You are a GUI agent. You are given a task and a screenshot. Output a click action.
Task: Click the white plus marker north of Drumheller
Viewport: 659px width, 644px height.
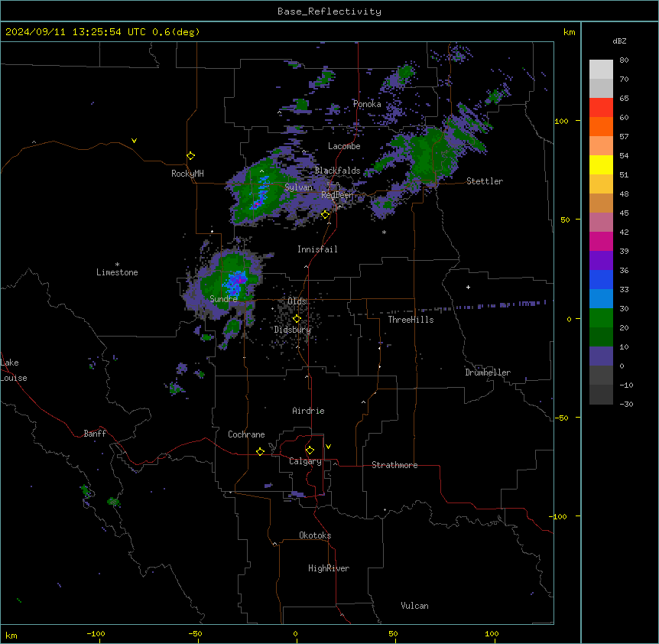pos(468,287)
